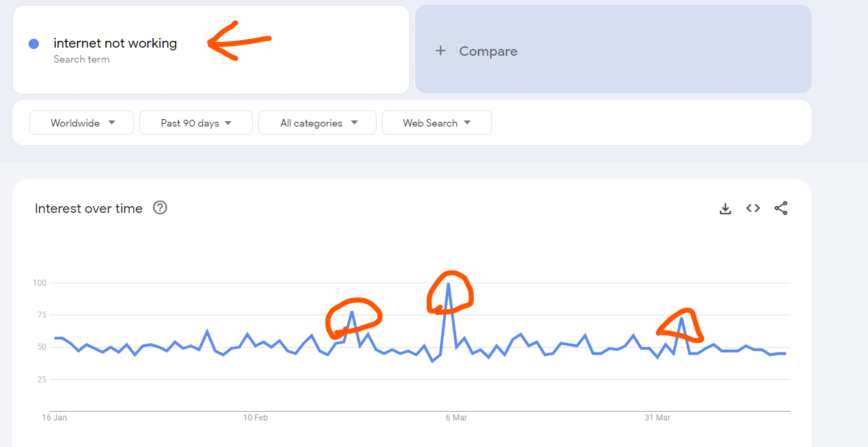Screen dimensions: 868x447
Task: Download the interest over time data as CSV
Action: pyautogui.click(x=725, y=208)
